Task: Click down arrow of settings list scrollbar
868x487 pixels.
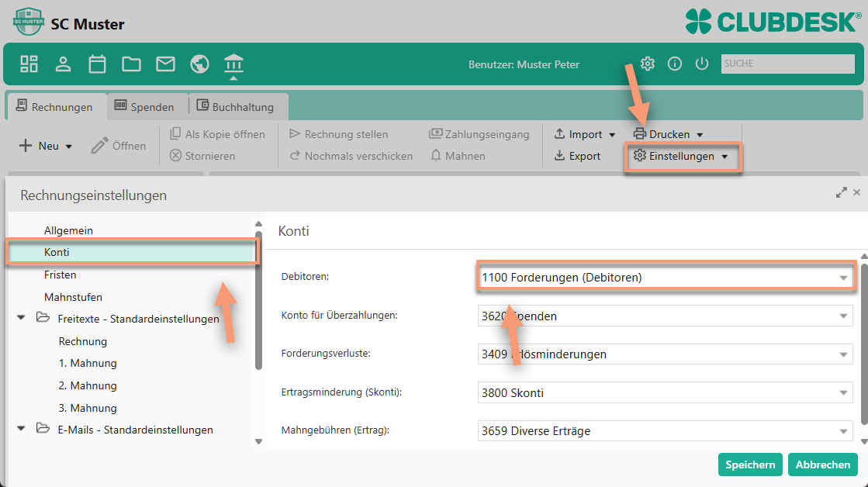Action: (x=258, y=441)
